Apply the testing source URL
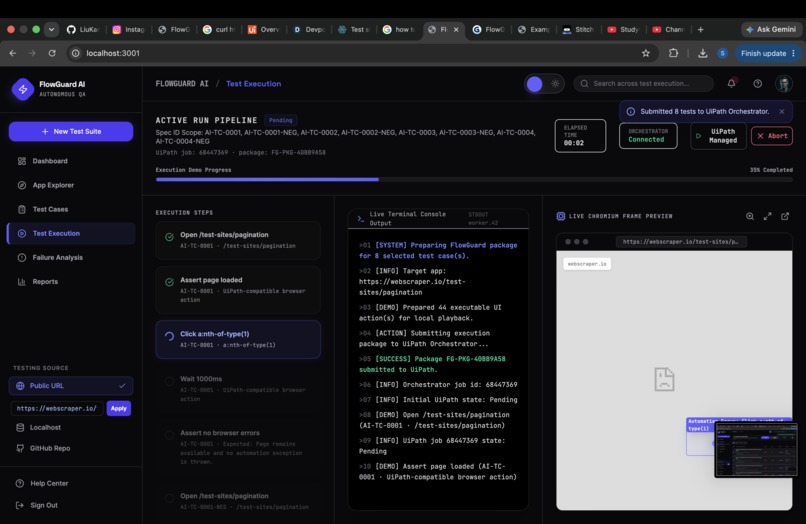 tap(119, 408)
